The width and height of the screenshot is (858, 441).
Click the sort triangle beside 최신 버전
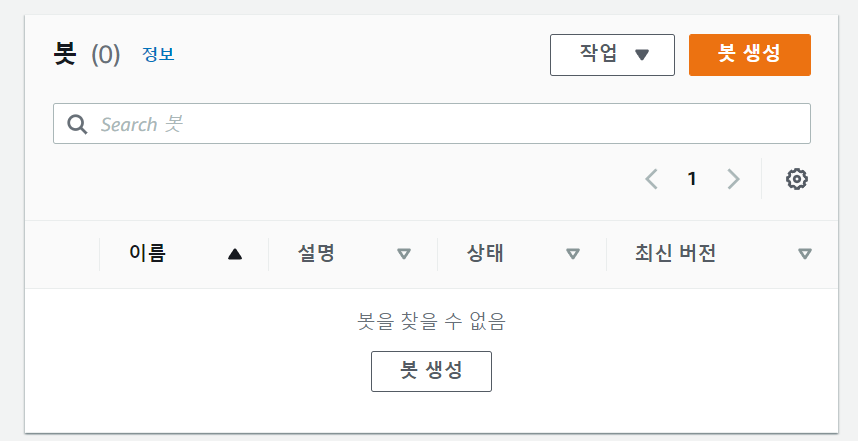(x=804, y=254)
